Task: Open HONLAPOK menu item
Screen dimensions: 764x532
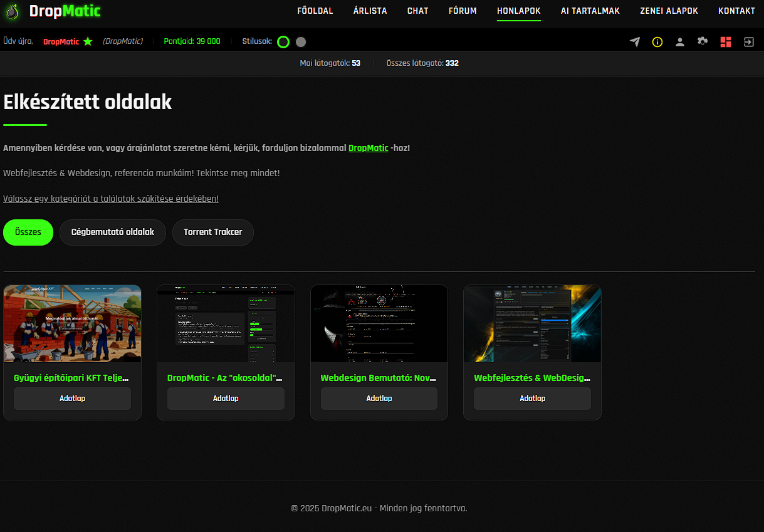Action: 519,11
